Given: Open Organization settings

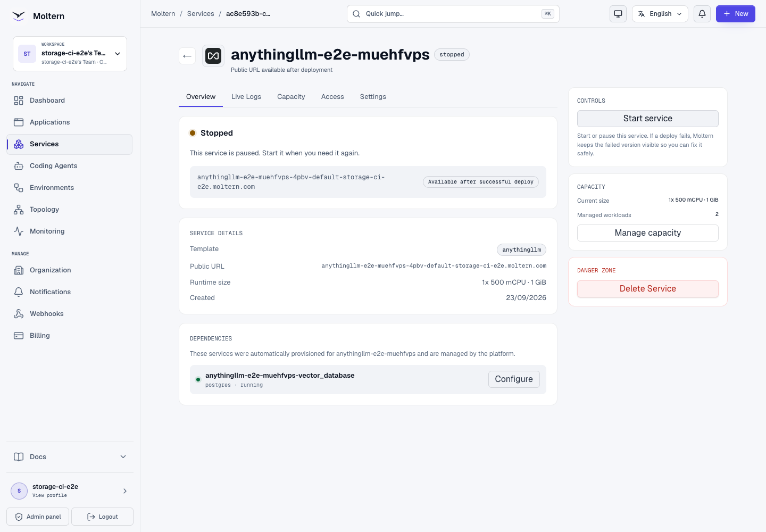Looking at the screenshot, I should click(69, 270).
